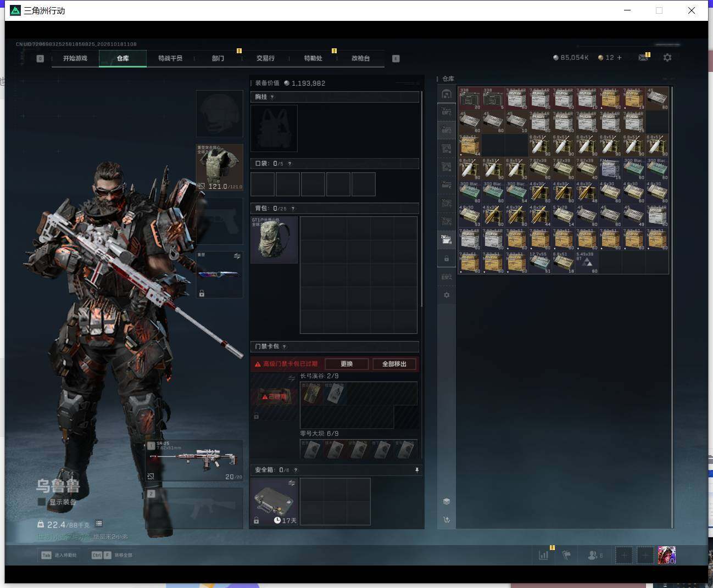This screenshot has height=588, width=713.
Task: Click the help icon next to 口袋
Action: [289, 164]
